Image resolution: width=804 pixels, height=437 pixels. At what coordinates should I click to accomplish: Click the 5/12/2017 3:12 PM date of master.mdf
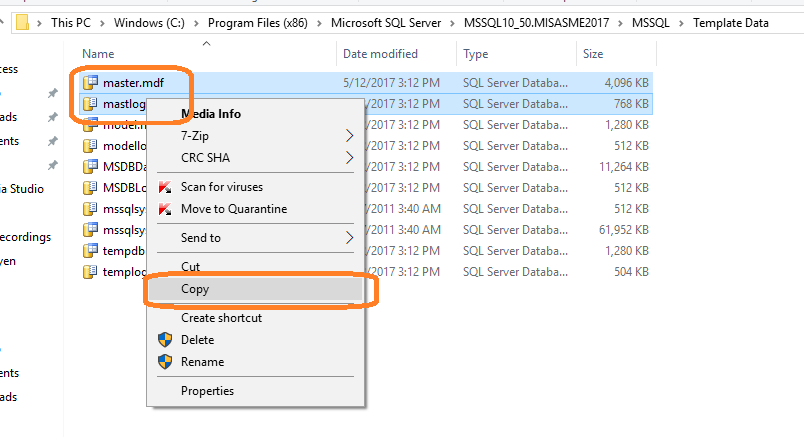(x=391, y=83)
